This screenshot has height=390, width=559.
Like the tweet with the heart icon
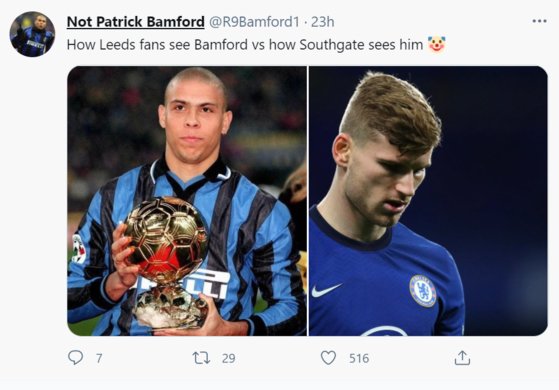[x=328, y=358]
